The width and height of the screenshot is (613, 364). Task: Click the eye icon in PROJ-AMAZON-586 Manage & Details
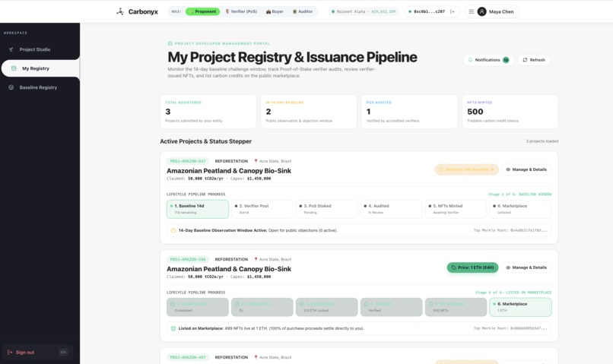coord(508,267)
